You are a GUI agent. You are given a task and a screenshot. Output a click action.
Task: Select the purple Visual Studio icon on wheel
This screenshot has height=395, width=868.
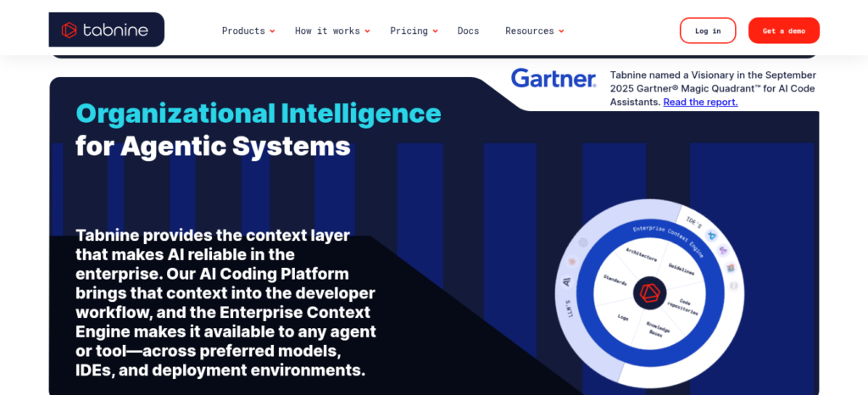click(x=723, y=250)
